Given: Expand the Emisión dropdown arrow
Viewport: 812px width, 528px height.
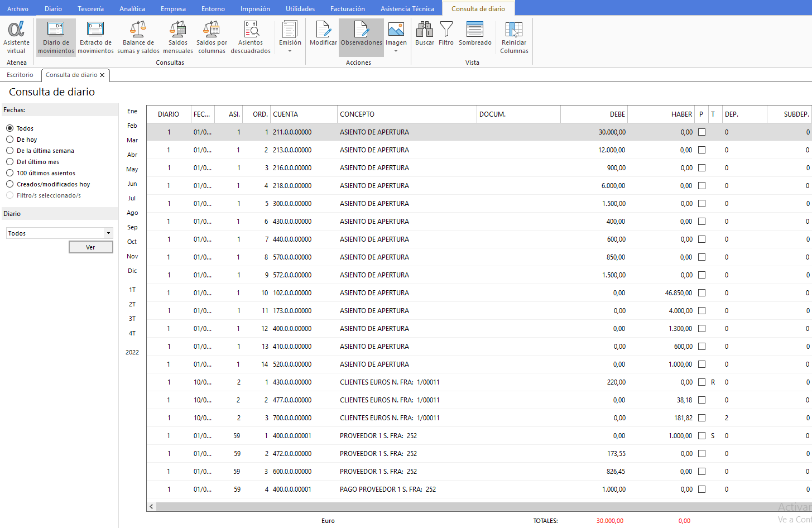Looking at the screenshot, I should (x=290, y=51).
